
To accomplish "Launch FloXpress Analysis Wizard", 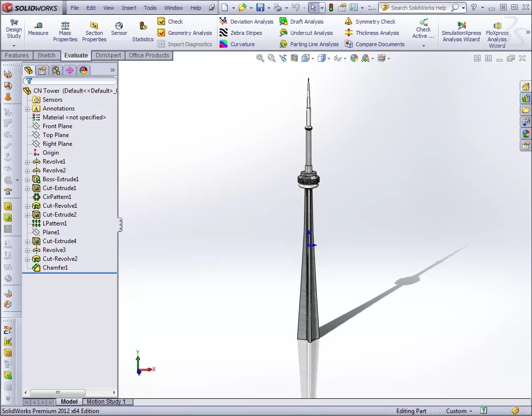I will click(x=497, y=34).
